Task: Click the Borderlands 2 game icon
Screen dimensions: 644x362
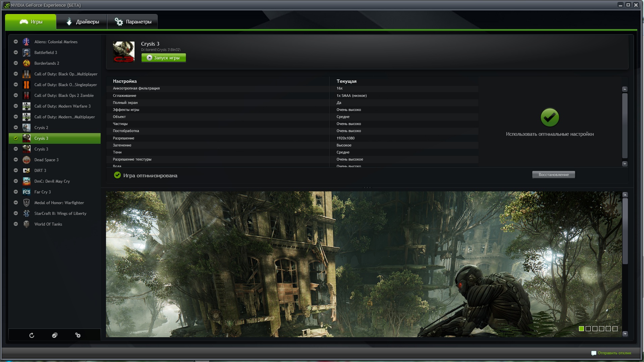Action: 26,63
